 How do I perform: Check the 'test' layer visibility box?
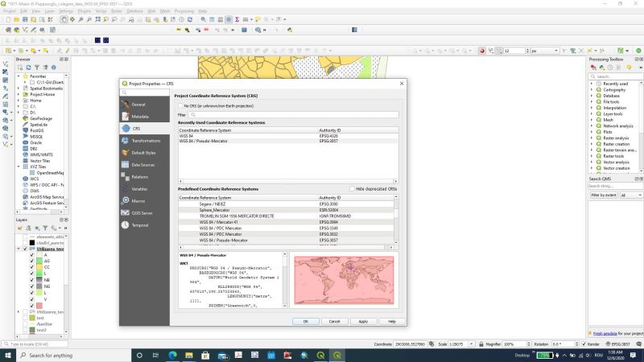pos(25,318)
